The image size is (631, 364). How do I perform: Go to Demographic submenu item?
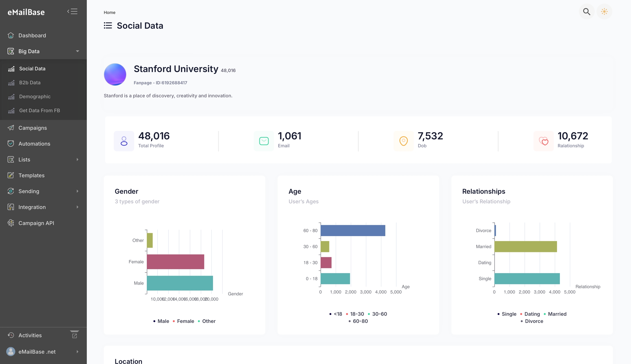[x=35, y=96]
